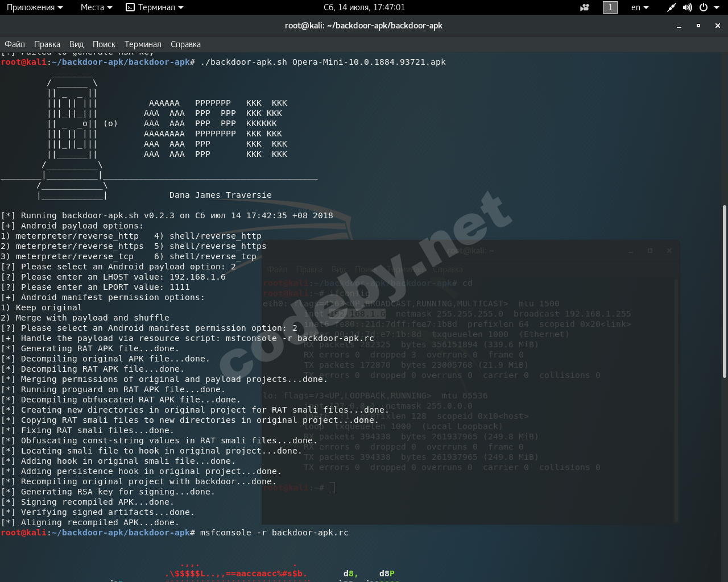Click the LPORT value 1111 line

coord(96,287)
